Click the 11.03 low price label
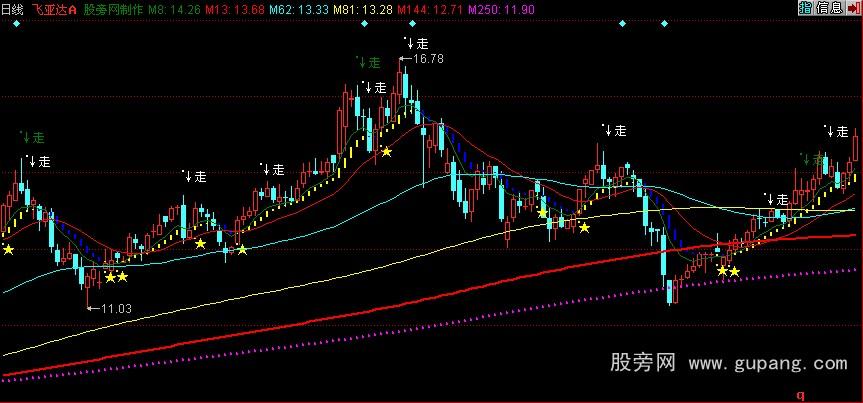Viewport: 863px width, 403px height. tap(115, 308)
